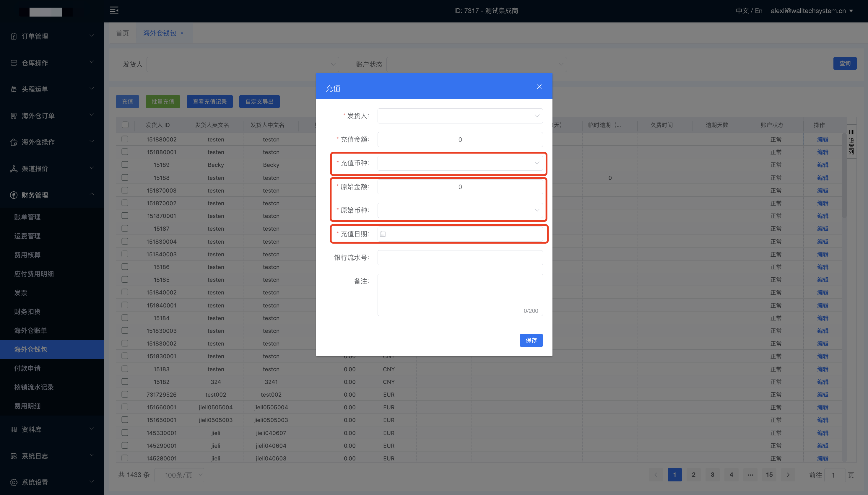Viewport: 868px width, 495px height.
Task: Check the row for 发货人 ID 15188
Action: [125, 178]
